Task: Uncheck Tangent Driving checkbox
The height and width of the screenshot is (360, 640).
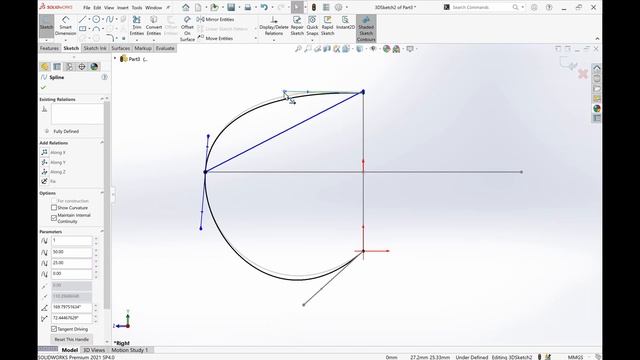Action: pos(54,329)
